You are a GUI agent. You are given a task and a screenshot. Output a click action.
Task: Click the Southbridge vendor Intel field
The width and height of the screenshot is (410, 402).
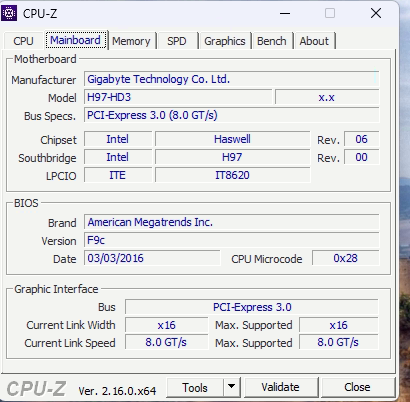pyautogui.click(x=118, y=157)
